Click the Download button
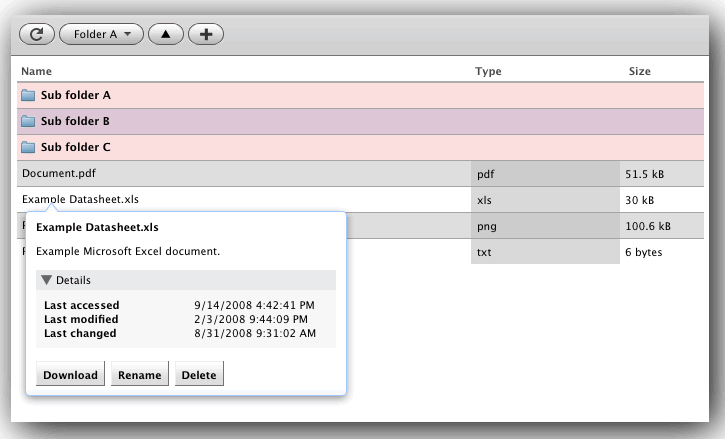Viewport: 725px width, 439px height. tap(70, 374)
